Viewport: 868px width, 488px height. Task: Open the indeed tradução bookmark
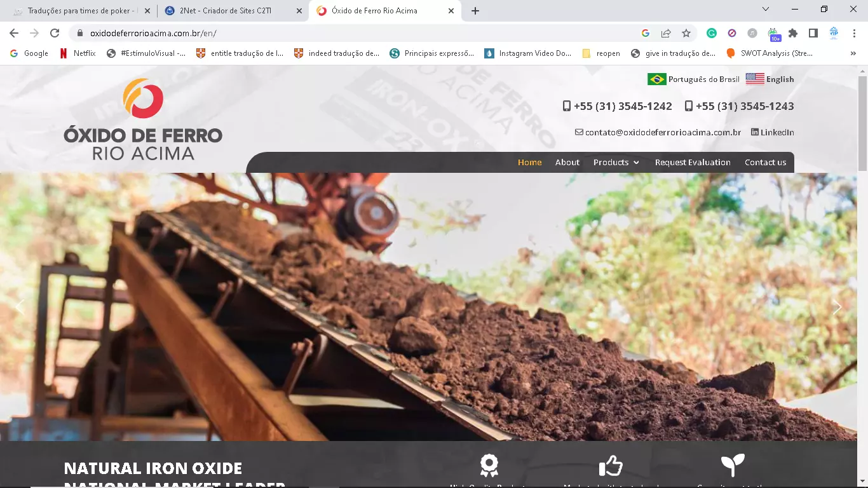click(x=337, y=53)
